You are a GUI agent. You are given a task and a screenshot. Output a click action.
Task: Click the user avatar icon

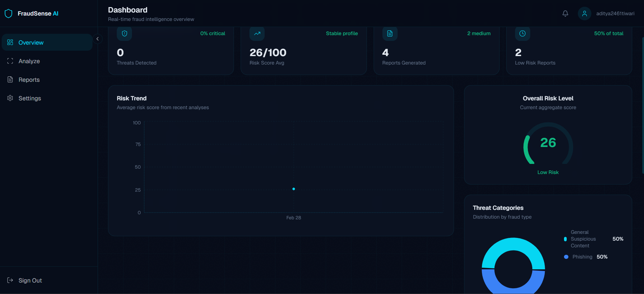[585, 14]
